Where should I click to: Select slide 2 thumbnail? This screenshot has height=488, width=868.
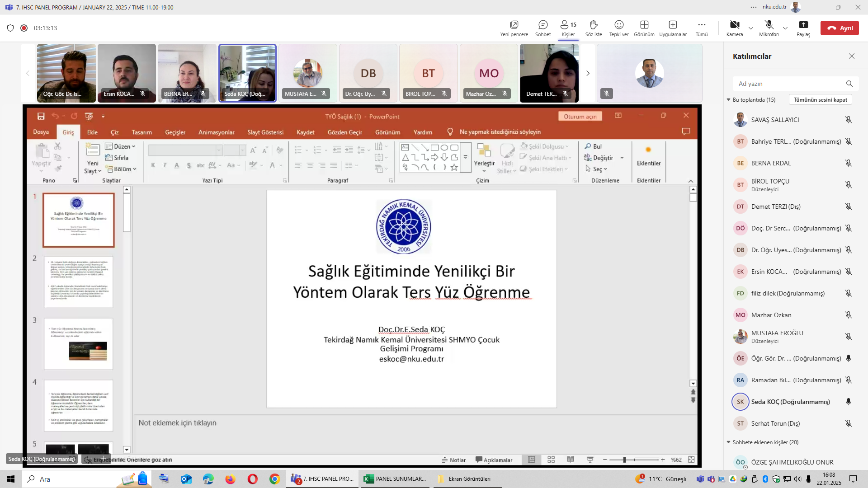(79, 282)
